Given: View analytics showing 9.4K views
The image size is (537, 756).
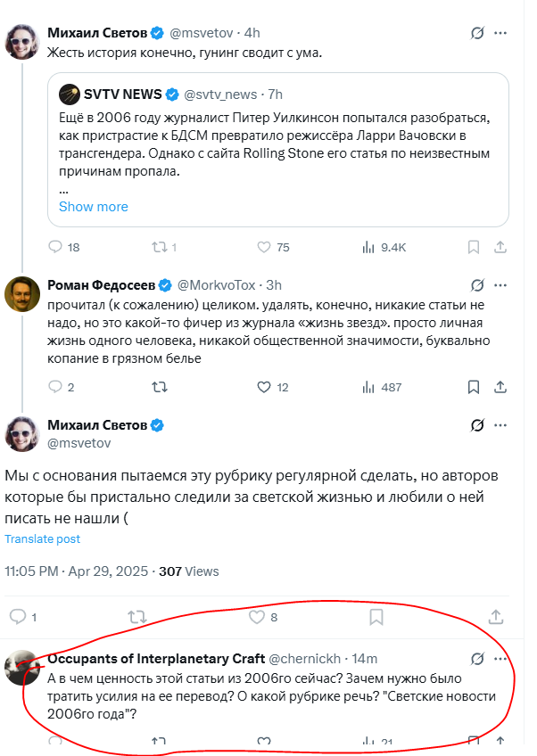Looking at the screenshot, I should click(x=368, y=247).
